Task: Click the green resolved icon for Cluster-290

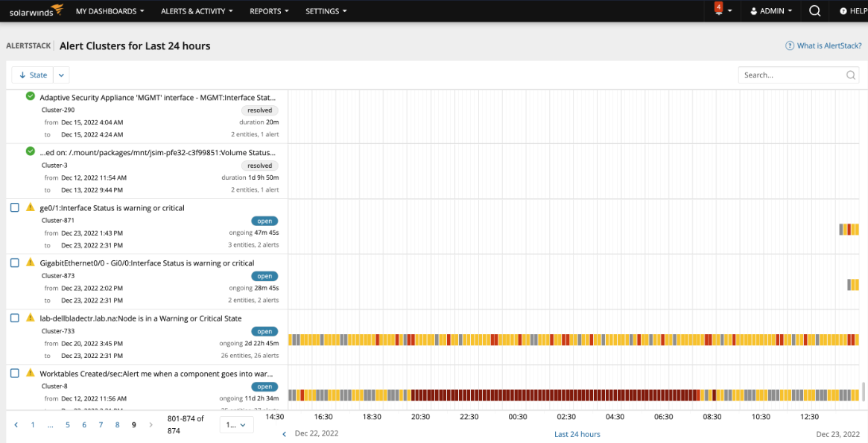Action: pos(31,96)
